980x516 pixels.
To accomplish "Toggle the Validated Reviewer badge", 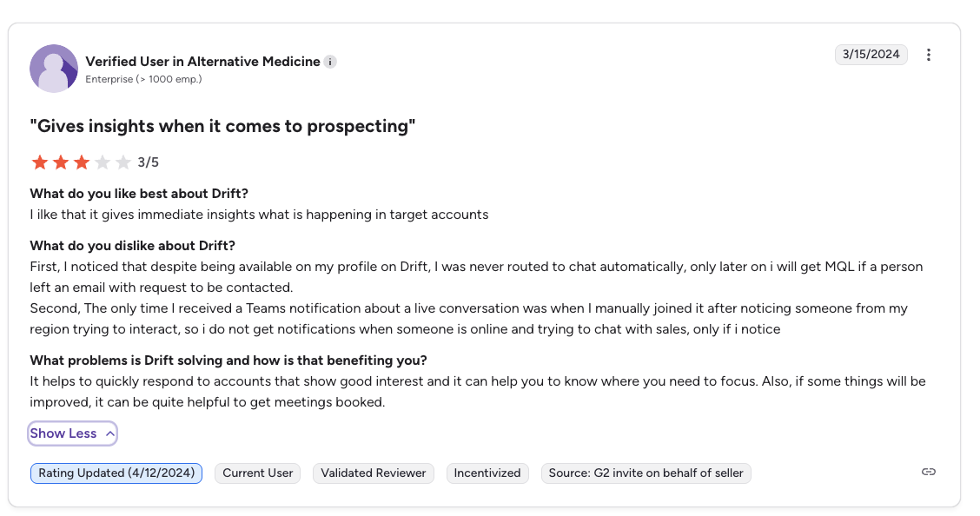I will (x=374, y=473).
